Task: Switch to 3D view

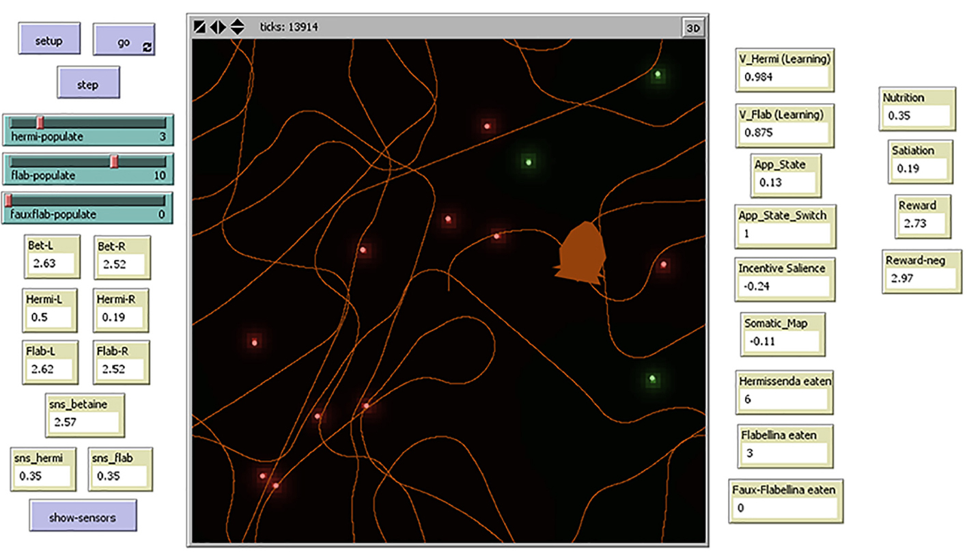Action: coord(693,28)
